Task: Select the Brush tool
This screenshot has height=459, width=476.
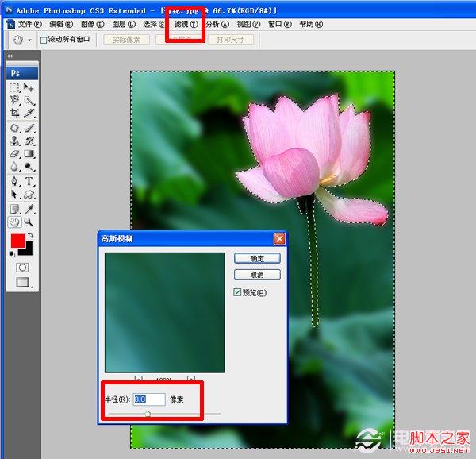Action: coord(29,128)
